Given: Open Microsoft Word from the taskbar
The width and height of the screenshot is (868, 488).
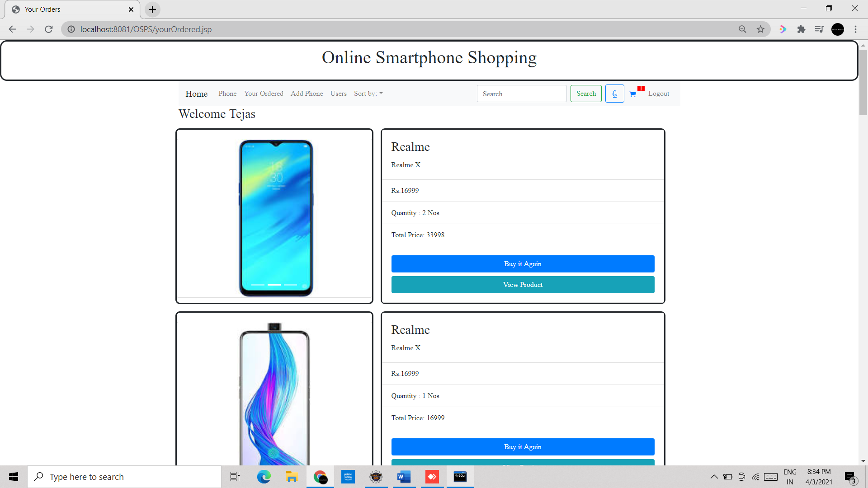Looking at the screenshot, I should coord(404,477).
